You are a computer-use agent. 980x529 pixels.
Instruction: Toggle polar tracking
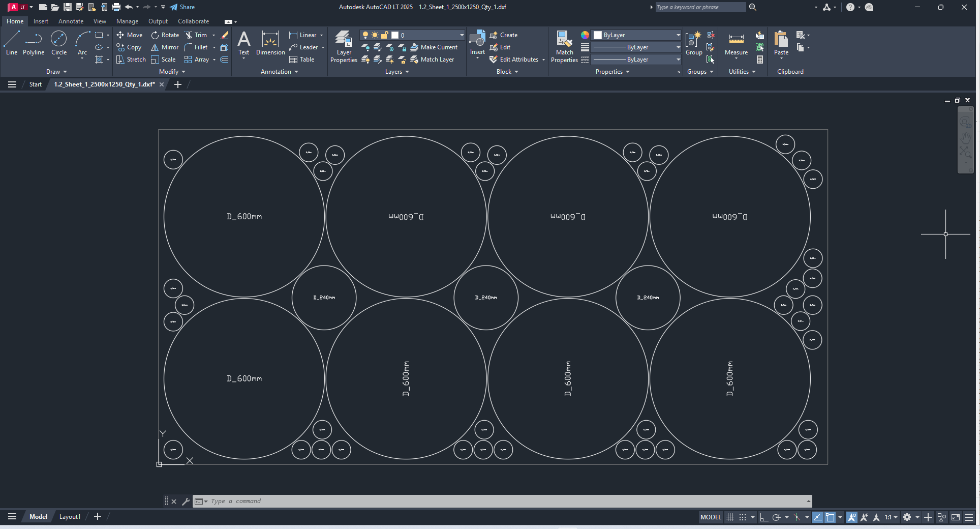tap(776, 517)
